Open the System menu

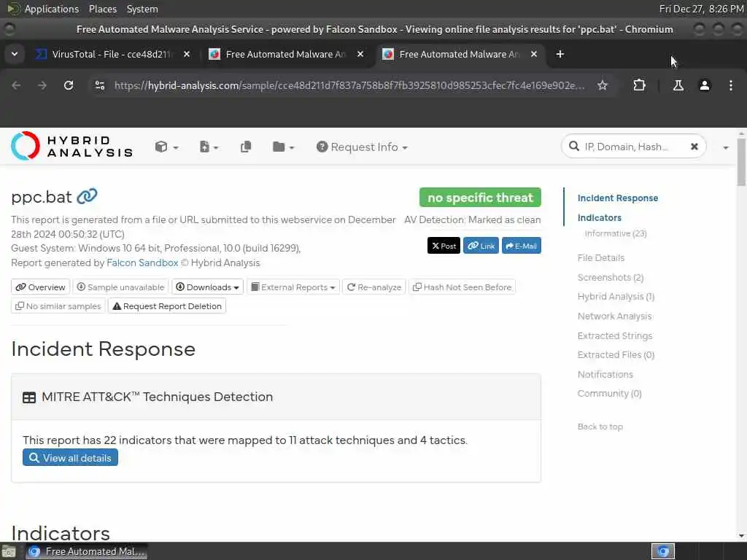point(142,9)
